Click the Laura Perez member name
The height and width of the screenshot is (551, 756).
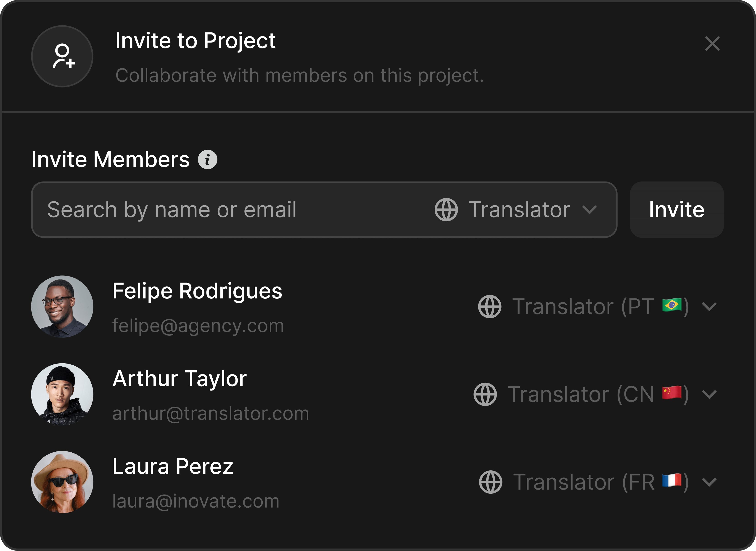pyautogui.click(x=173, y=466)
